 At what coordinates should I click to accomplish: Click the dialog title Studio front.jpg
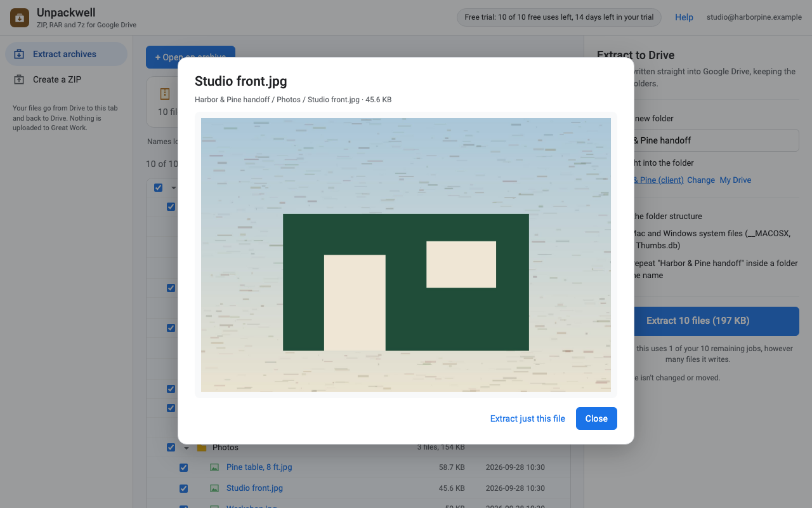(x=241, y=81)
